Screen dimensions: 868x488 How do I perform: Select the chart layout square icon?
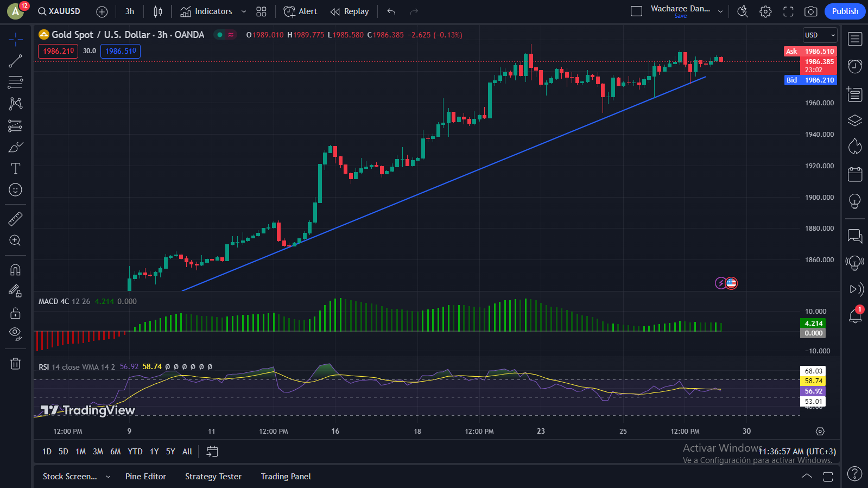coord(636,11)
